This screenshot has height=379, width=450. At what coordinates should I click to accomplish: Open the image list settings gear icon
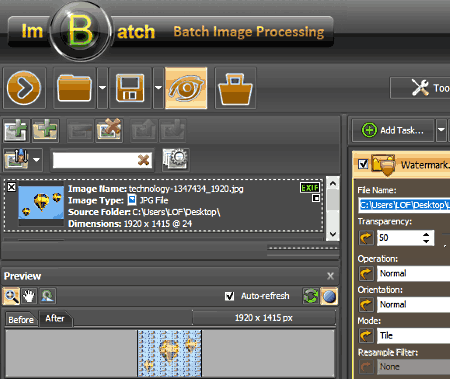point(176,160)
